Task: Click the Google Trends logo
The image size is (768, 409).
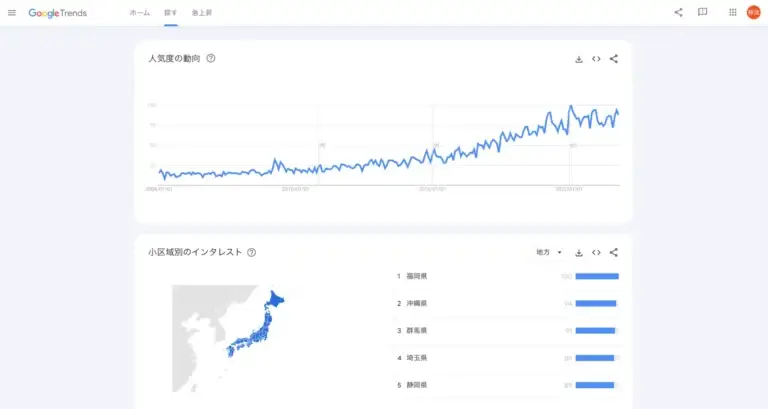Action: tap(58, 13)
